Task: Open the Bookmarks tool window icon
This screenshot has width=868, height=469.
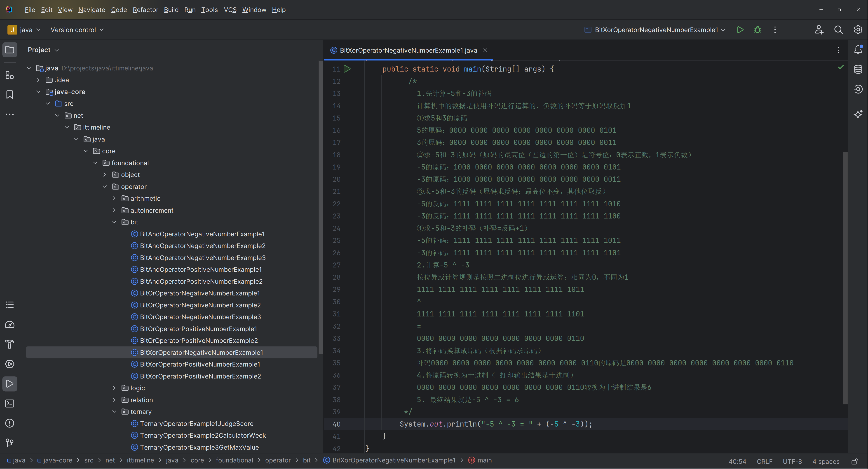Action: pos(10,95)
